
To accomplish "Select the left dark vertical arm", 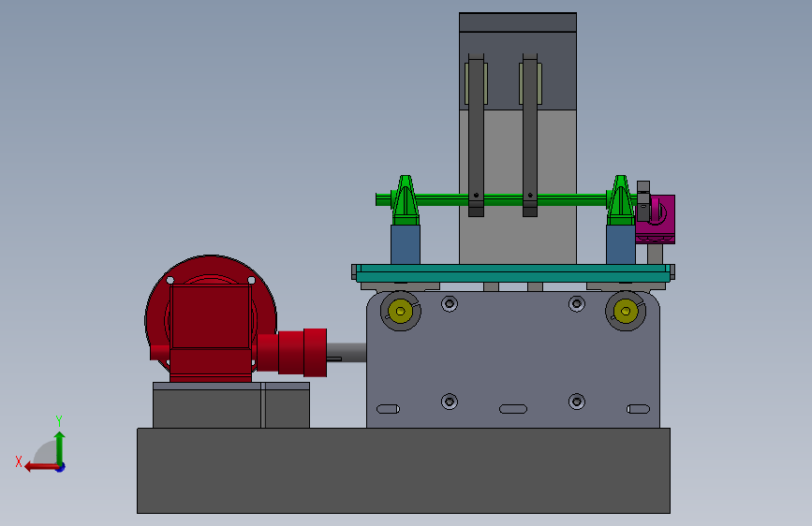I will pos(477,135).
